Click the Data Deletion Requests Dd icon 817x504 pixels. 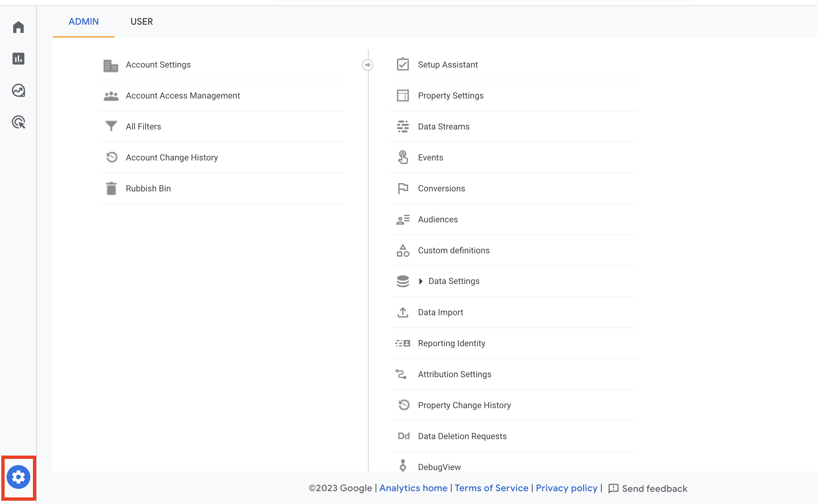pyautogui.click(x=403, y=436)
